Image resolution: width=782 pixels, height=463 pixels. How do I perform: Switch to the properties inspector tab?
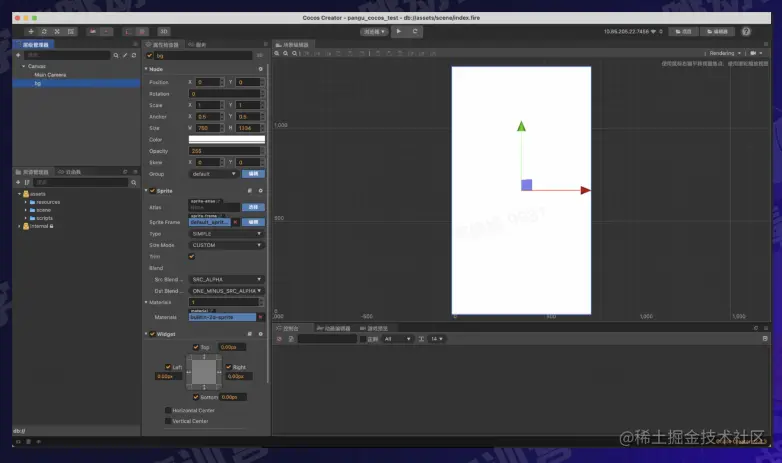point(163,44)
